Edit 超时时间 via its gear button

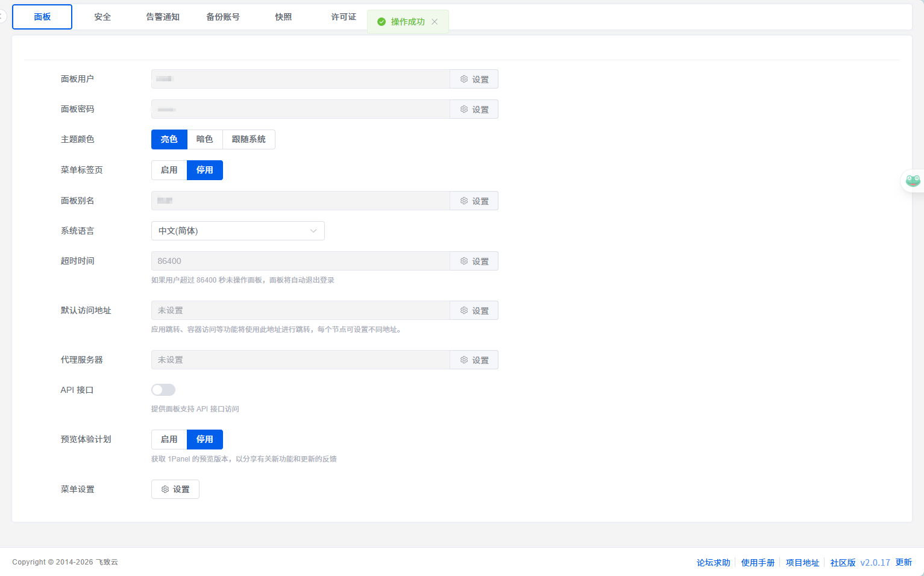[474, 261]
